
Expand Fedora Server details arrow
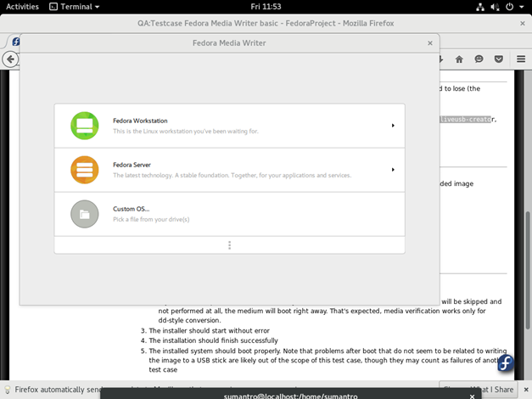point(393,170)
